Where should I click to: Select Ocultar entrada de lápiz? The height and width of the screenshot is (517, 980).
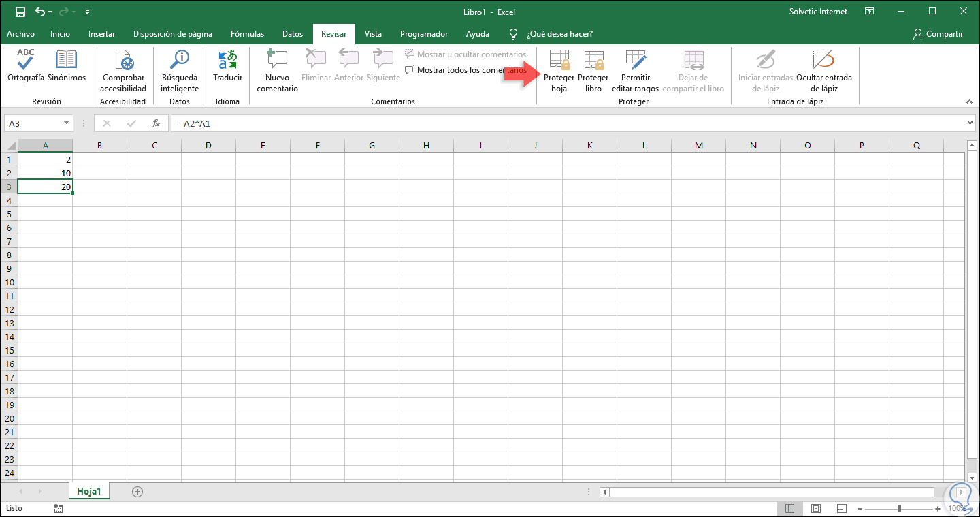point(823,72)
